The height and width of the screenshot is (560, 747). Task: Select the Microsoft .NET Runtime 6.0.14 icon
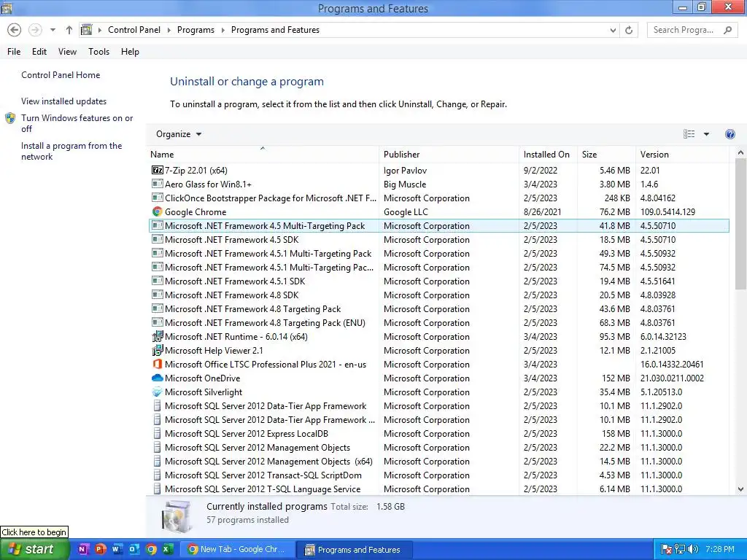click(x=158, y=336)
